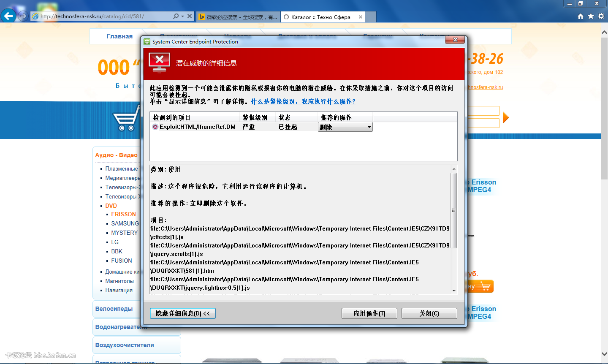
Task: Select LG brand under DVD
Action: [x=115, y=242]
